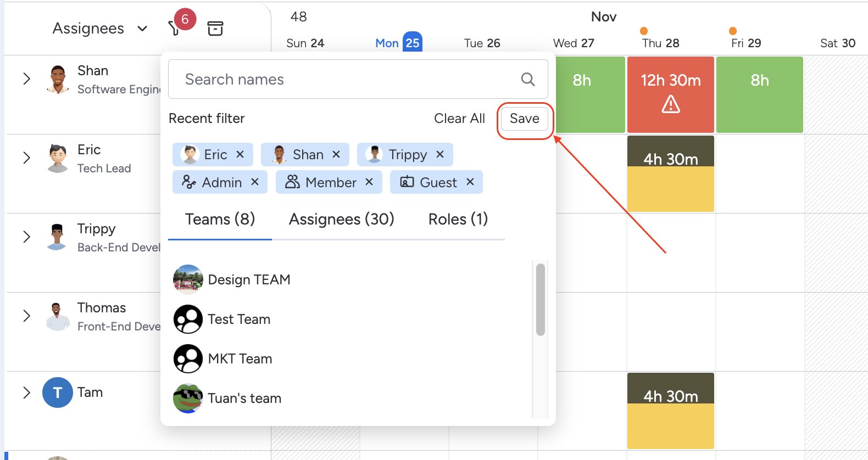Screen dimensions: 868x460
Task: Expand Eric's Tech Lead row
Action: (x=26, y=158)
